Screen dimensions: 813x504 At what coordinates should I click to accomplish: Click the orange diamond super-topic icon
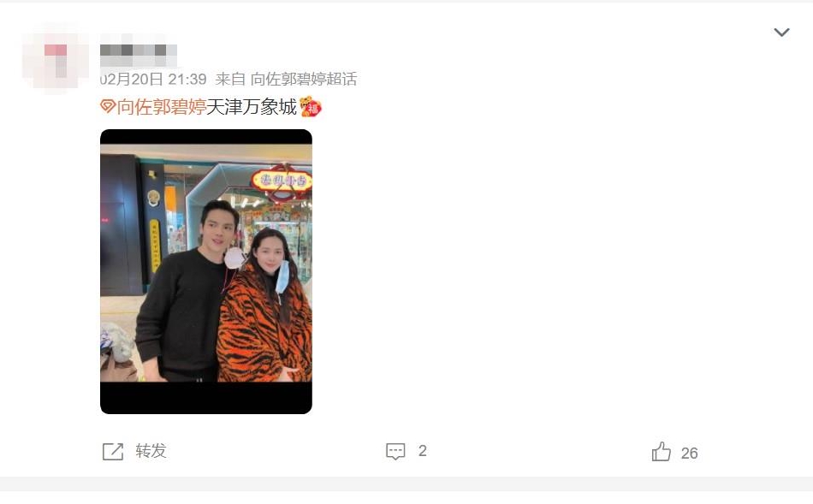click(107, 107)
